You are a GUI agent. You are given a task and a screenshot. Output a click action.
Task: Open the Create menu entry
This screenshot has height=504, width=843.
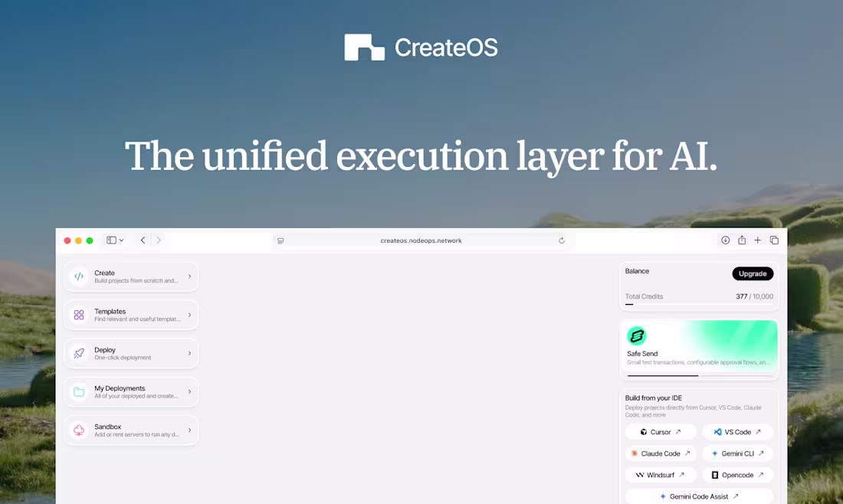point(131,277)
